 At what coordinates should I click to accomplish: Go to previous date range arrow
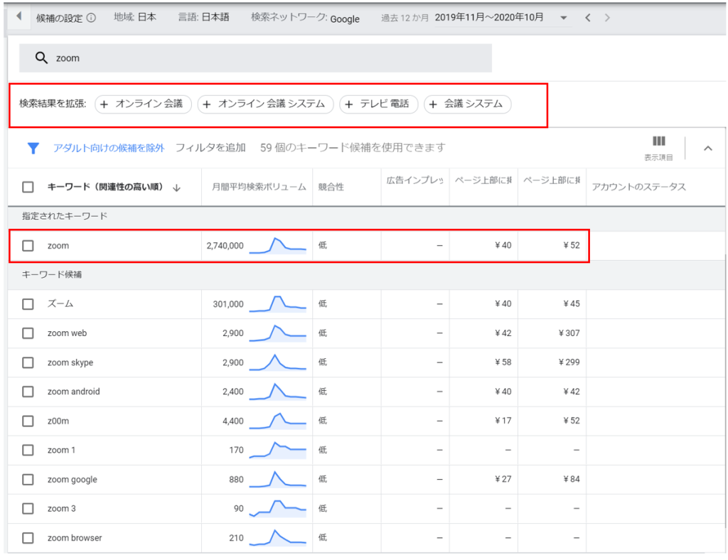point(588,18)
